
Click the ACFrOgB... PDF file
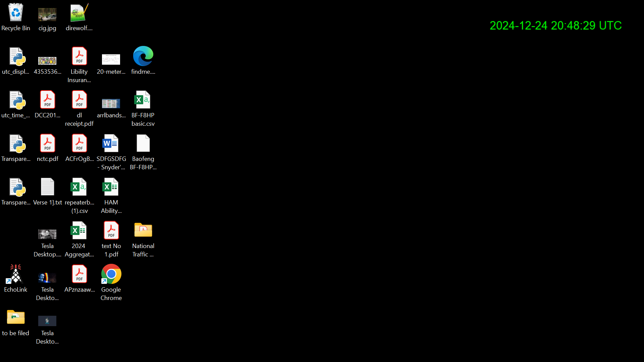pyautogui.click(x=79, y=148)
